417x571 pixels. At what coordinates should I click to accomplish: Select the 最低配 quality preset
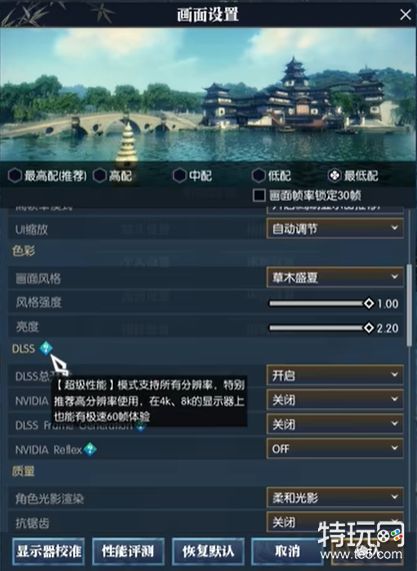tap(353, 176)
